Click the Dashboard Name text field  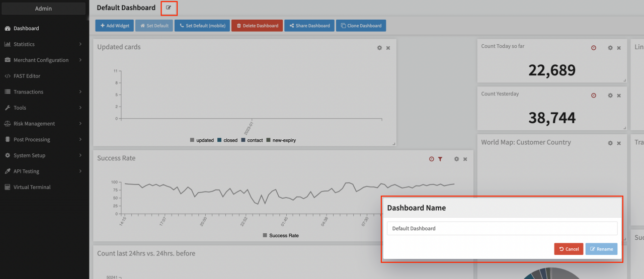point(502,228)
